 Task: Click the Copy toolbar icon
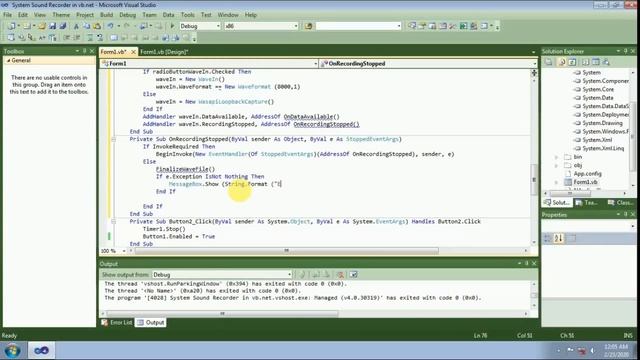[87, 26]
